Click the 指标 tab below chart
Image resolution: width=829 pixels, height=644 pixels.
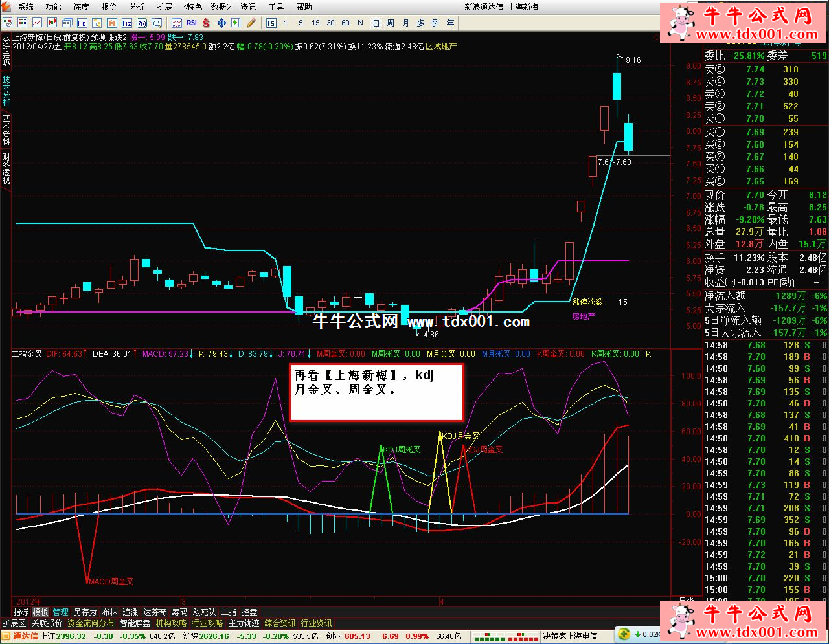pyautogui.click(x=21, y=612)
